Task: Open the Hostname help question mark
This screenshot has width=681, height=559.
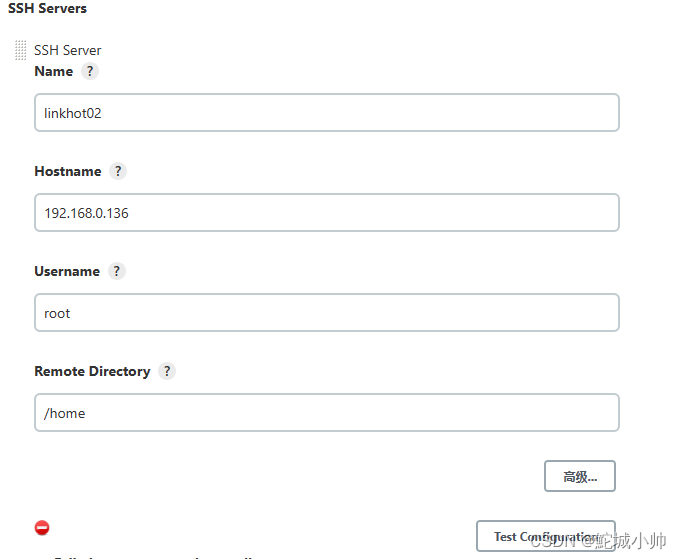Action: 118,171
